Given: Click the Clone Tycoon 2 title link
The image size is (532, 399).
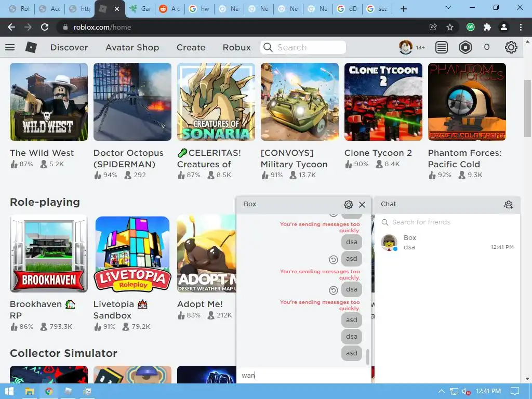Looking at the screenshot, I should (x=378, y=153).
